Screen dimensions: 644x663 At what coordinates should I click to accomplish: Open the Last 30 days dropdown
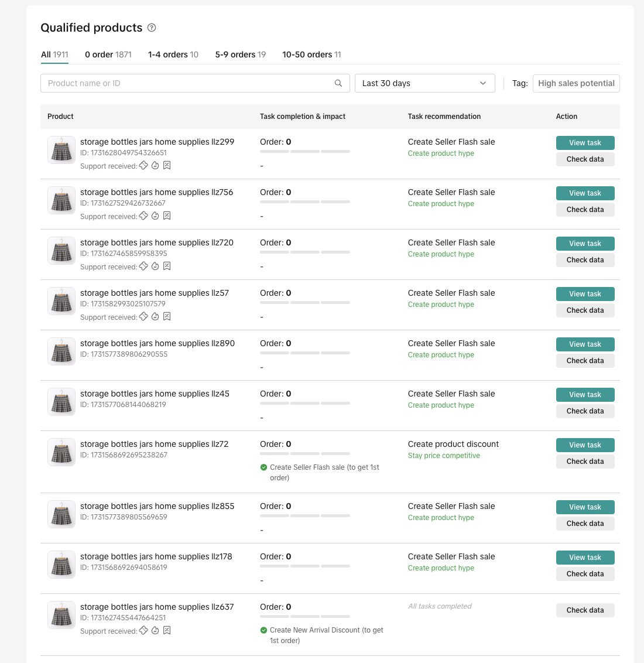[x=424, y=83]
